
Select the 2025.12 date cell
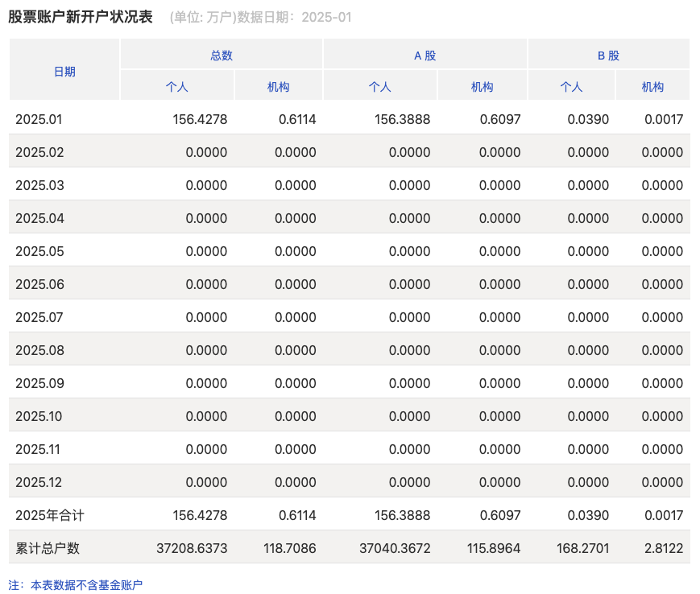point(39,482)
